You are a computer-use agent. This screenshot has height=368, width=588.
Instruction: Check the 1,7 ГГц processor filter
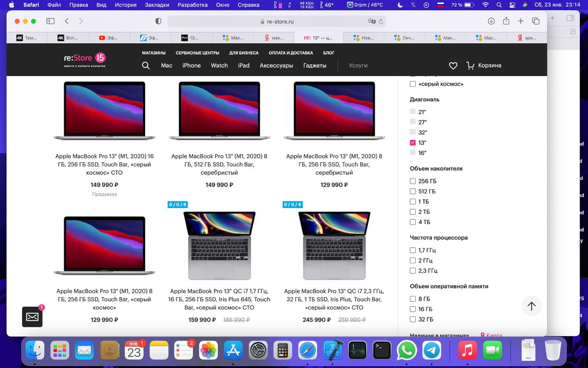point(413,250)
